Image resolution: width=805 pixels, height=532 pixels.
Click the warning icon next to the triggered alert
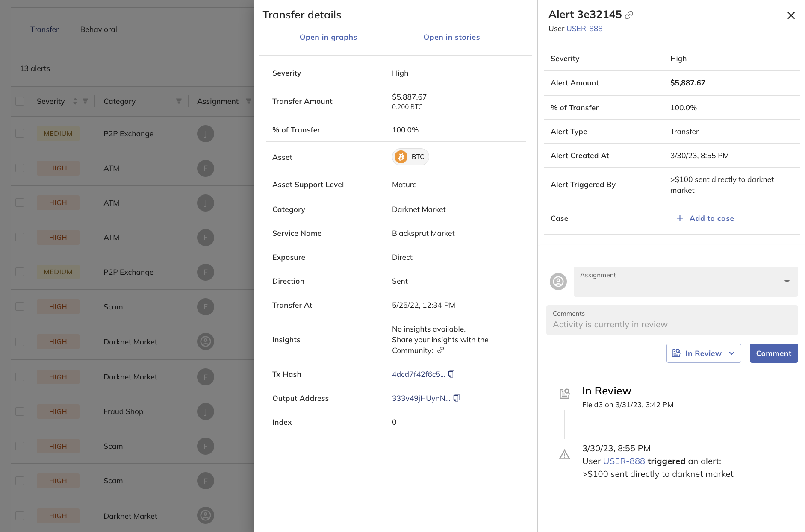(564, 455)
